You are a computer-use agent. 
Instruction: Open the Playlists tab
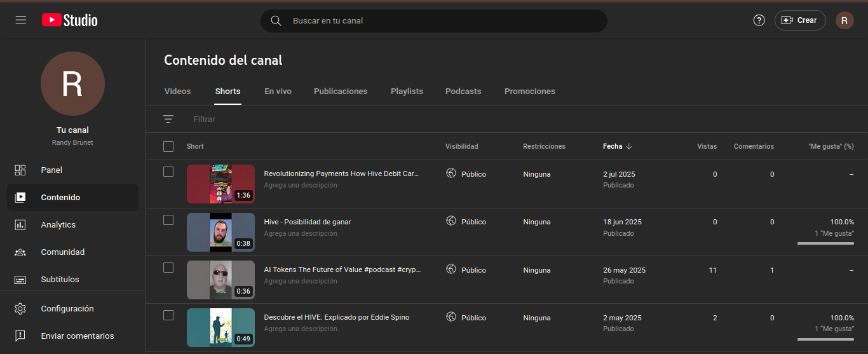coord(407,92)
